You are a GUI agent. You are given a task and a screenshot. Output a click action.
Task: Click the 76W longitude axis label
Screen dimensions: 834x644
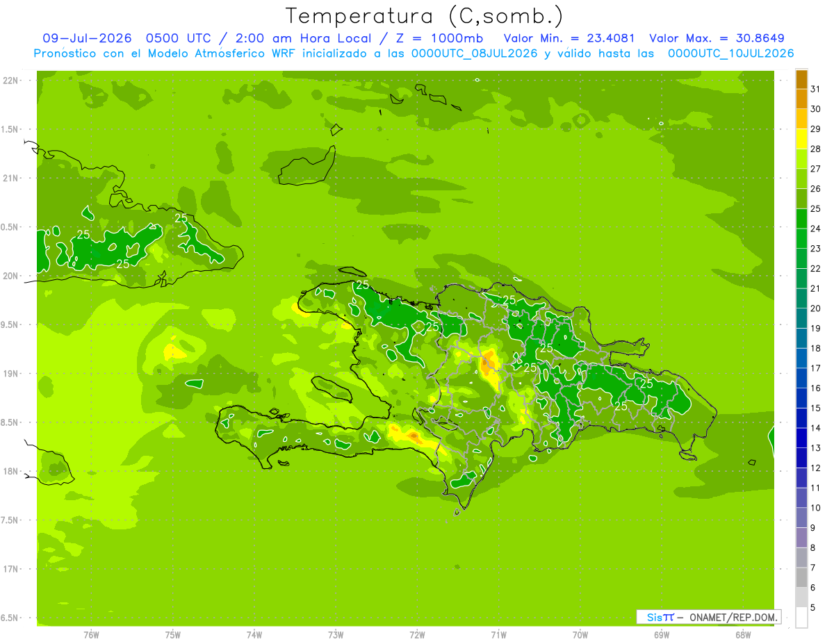(91, 634)
